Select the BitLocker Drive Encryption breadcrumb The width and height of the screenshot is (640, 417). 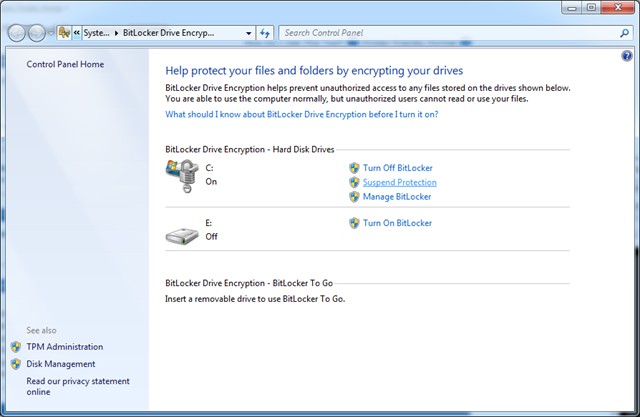168,33
